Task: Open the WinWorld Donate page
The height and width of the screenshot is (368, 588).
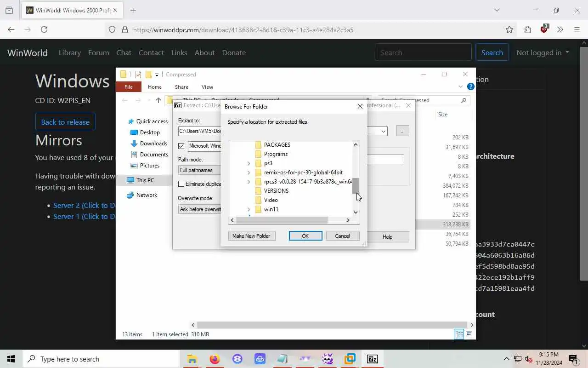Action: pyautogui.click(x=234, y=52)
